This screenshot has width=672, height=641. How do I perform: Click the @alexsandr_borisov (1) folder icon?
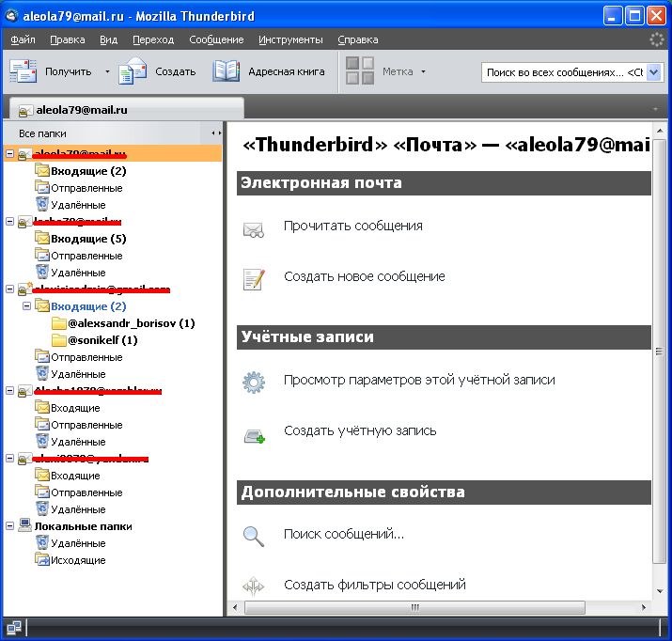(x=58, y=323)
